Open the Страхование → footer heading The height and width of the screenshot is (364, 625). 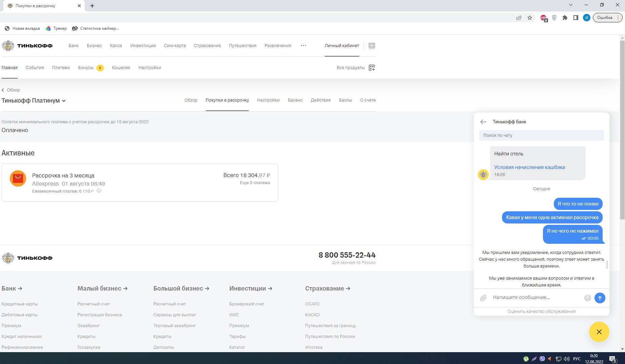[x=328, y=288]
